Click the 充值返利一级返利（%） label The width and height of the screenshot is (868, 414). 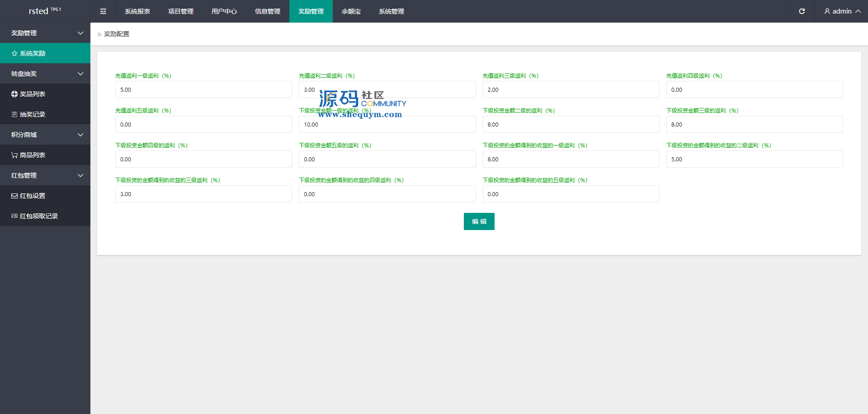pyautogui.click(x=143, y=76)
